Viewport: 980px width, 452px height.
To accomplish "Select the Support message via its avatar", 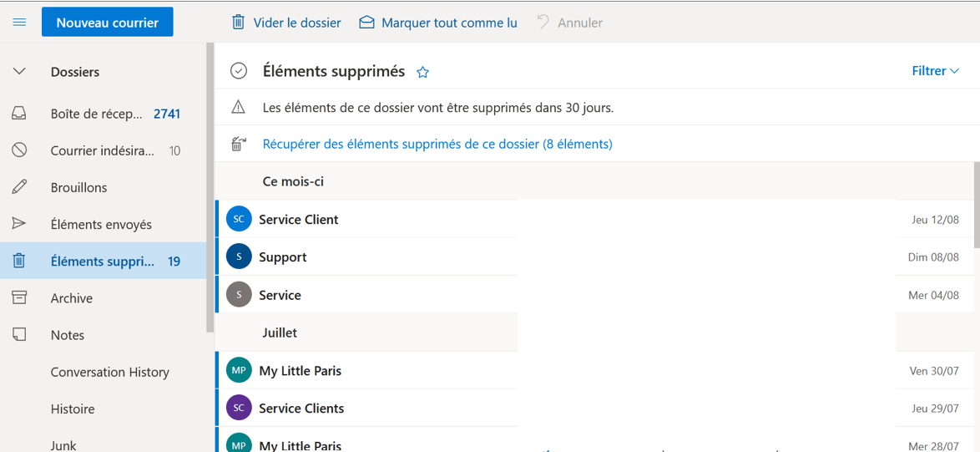I will [239, 257].
